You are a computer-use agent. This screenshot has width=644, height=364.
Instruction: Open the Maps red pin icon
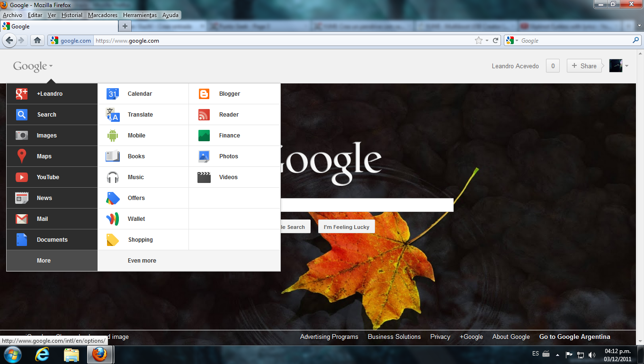(x=22, y=156)
